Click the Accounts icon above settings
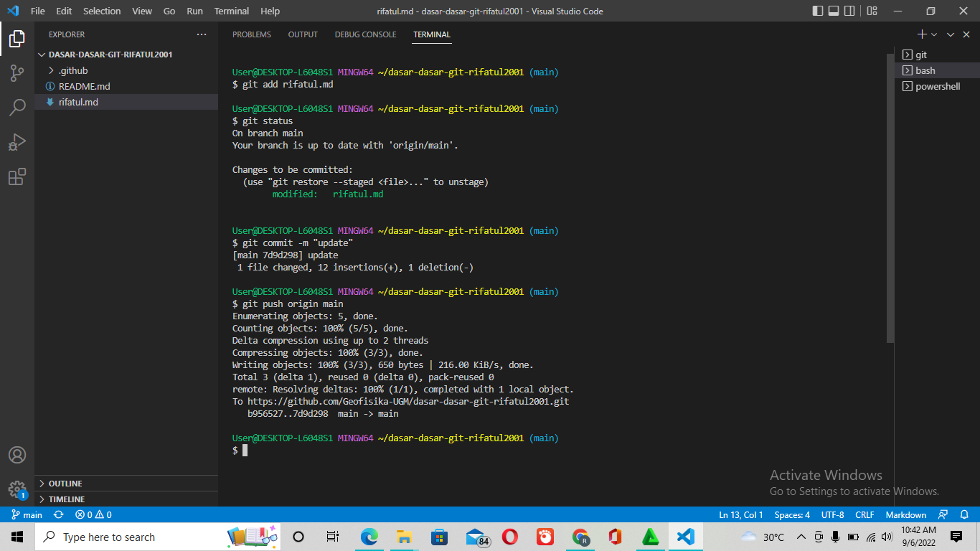 point(17,454)
